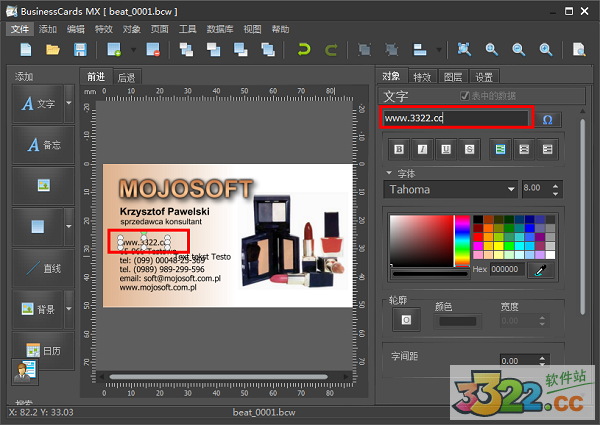This screenshot has height=425, width=600.
Task: Click the undo green arrow
Action: pyautogui.click(x=304, y=50)
